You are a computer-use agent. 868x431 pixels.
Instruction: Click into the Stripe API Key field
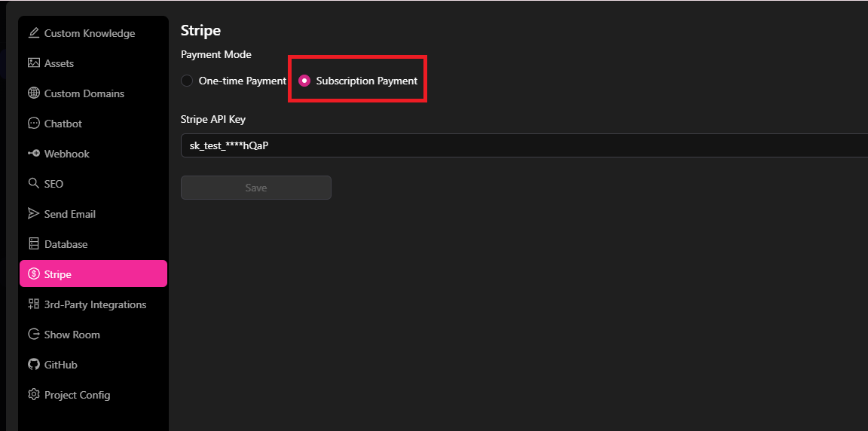pyautogui.click(x=520, y=145)
